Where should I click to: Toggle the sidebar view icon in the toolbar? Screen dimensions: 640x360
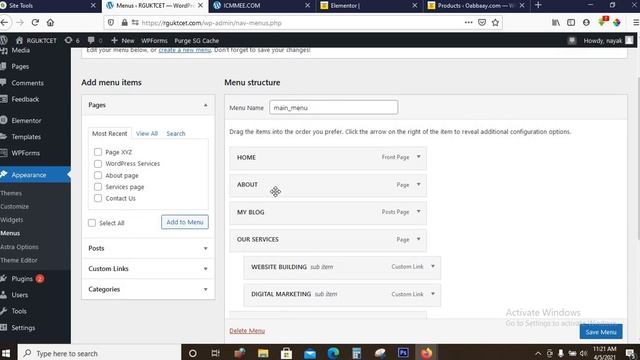pos(571,23)
